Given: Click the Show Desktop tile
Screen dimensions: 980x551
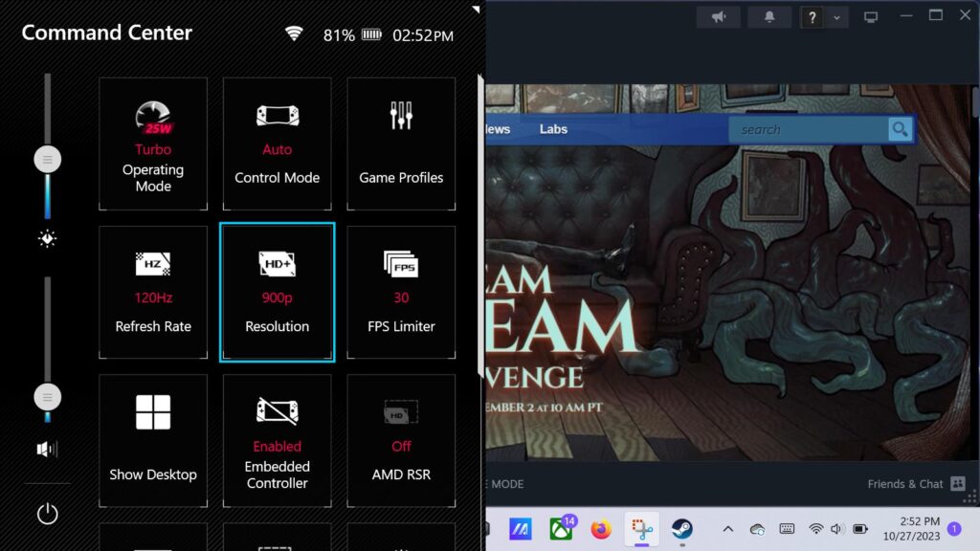Looking at the screenshot, I should tap(153, 440).
